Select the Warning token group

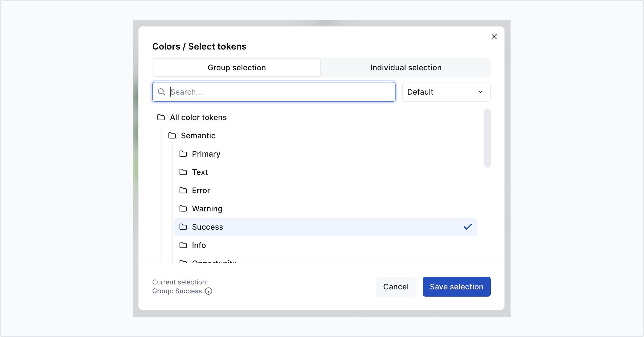[207, 209]
